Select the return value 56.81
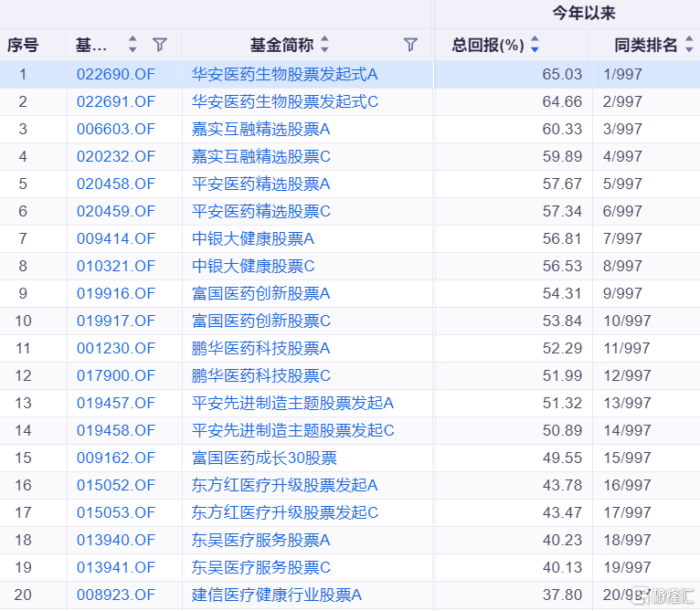700x611 pixels. point(562,238)
